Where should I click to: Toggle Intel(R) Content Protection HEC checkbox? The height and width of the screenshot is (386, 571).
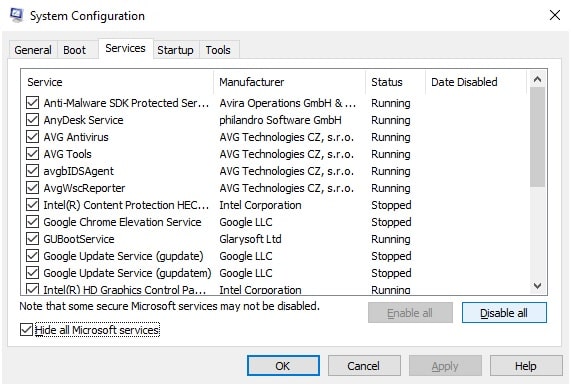click(x=32, y=205)
